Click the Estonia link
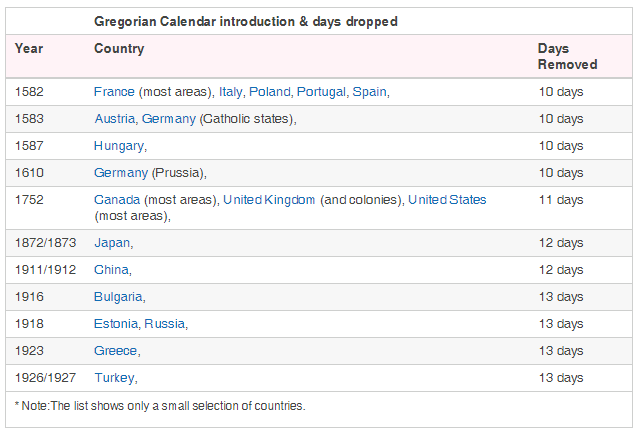 pyautogui.click(x=116, y=324)
